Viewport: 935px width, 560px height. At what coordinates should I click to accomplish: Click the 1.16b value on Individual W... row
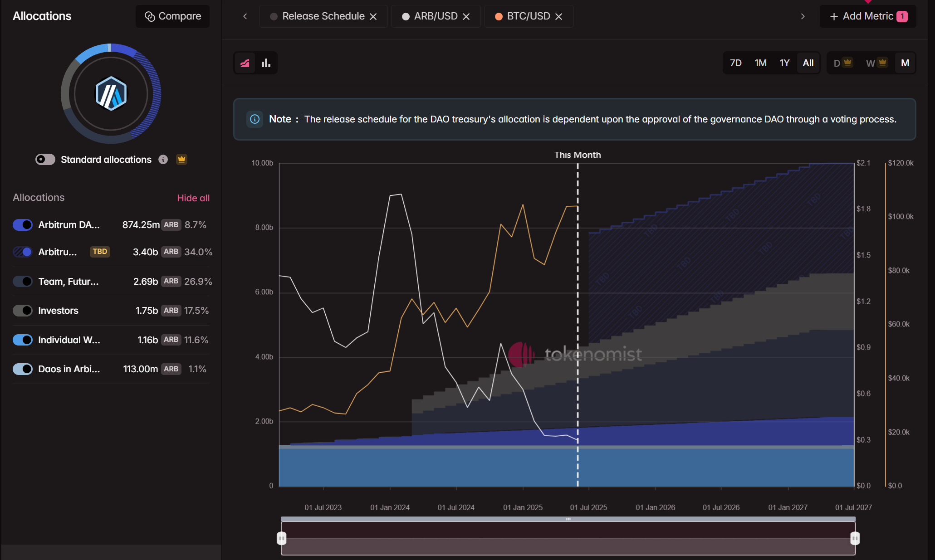pos(148,340)
